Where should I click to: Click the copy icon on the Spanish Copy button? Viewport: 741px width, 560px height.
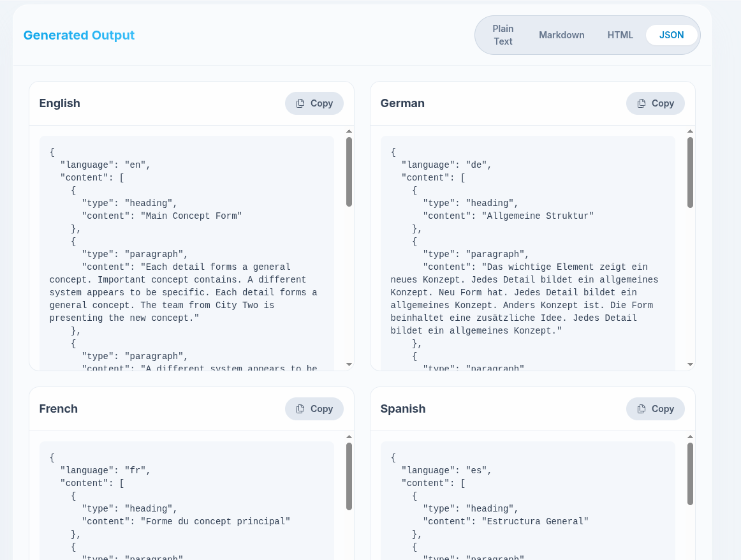(x=642, y=409)
